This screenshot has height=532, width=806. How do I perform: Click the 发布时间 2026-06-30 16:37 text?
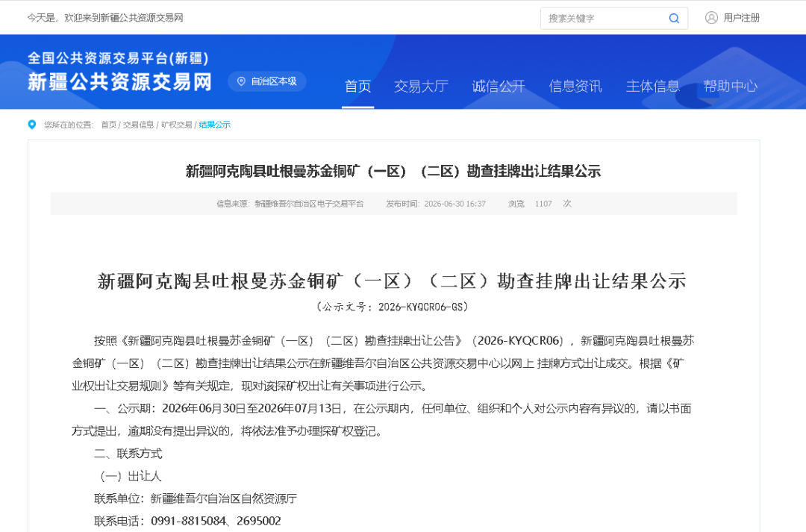pos(436,204)
